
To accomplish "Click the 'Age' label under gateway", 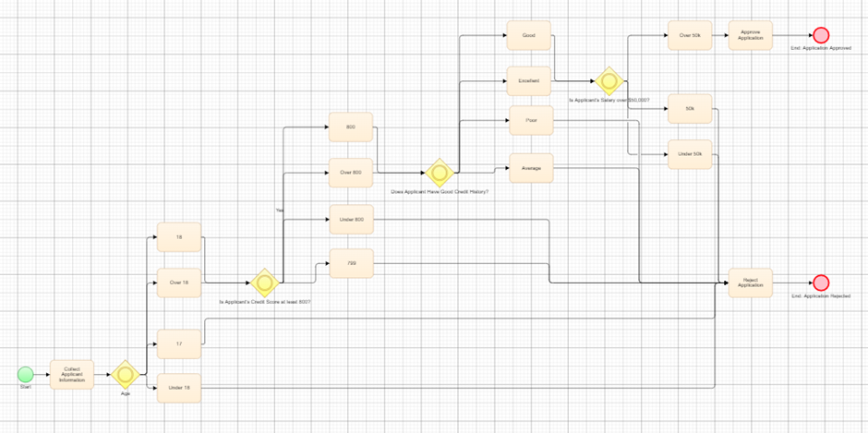I will (125, 393).
